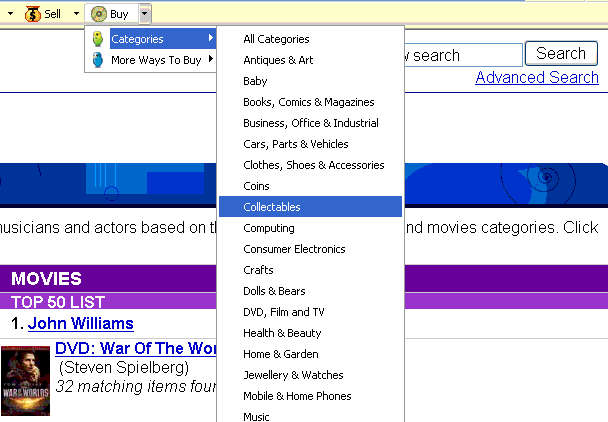The height and width of the screenshot is (422, 608).
Task: Click the Buy toolbar disc icon
Action: click(x=98, y=14)
